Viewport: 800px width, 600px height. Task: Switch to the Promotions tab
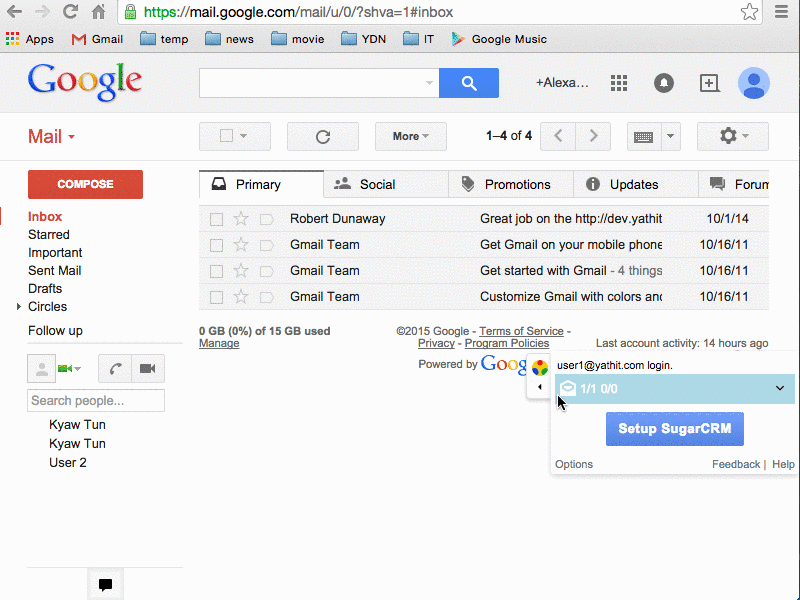pos(511,184)
